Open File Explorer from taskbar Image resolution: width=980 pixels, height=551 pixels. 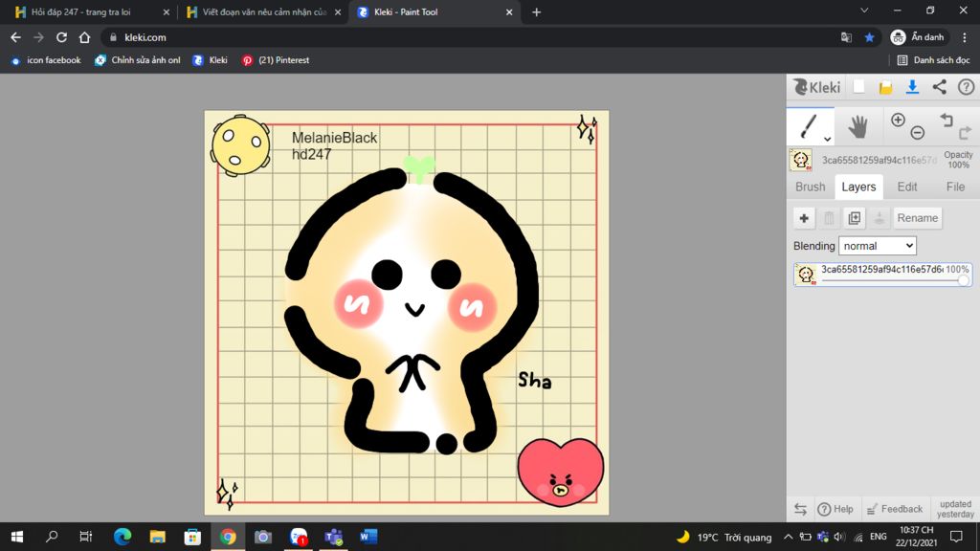click(158, 537)
